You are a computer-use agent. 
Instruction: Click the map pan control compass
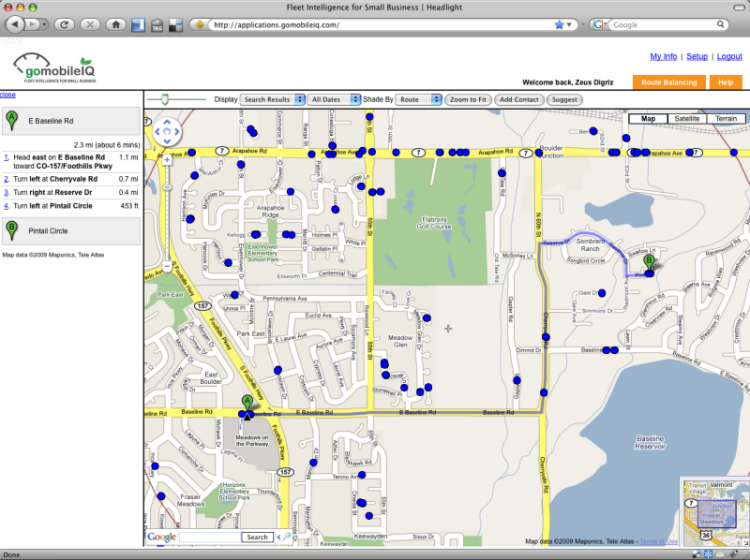pos(165,132)
